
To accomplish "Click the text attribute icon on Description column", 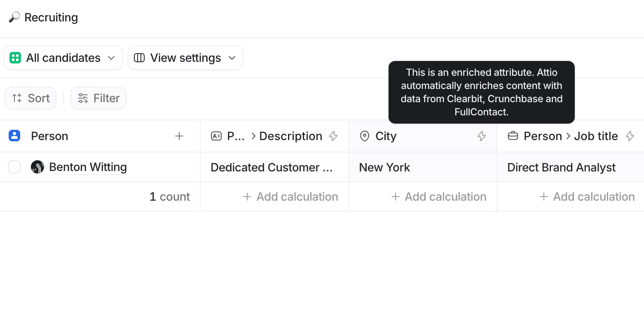I will [x=216, y=136].
